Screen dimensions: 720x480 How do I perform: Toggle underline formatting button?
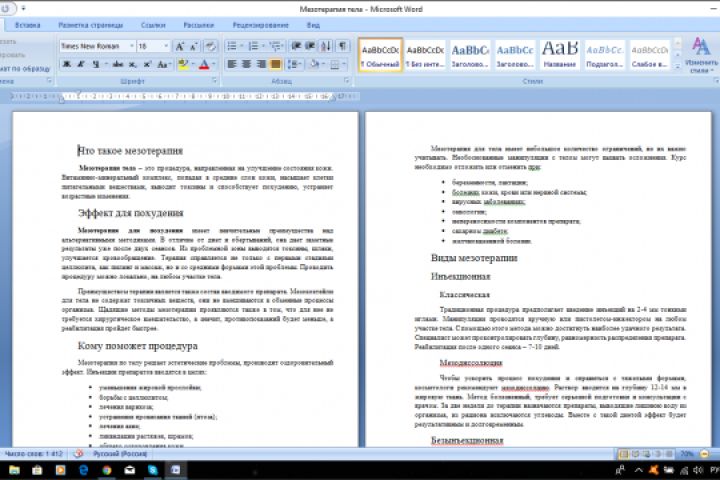pos(95,64)
